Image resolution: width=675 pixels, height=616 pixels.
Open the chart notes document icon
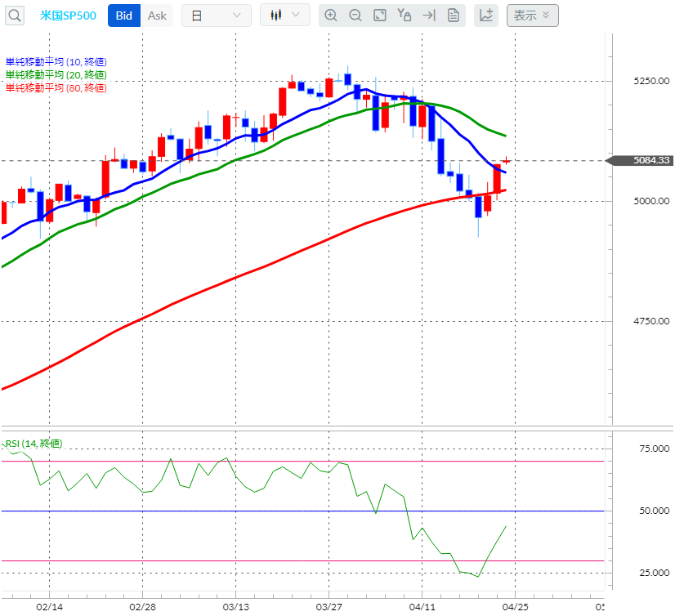[453, 15]
